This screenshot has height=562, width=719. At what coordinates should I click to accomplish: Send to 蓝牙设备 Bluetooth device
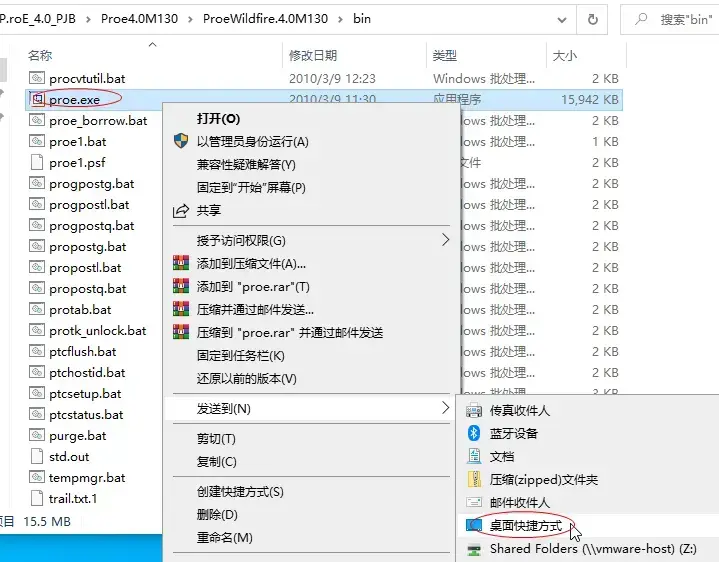[x=588, y=433]
